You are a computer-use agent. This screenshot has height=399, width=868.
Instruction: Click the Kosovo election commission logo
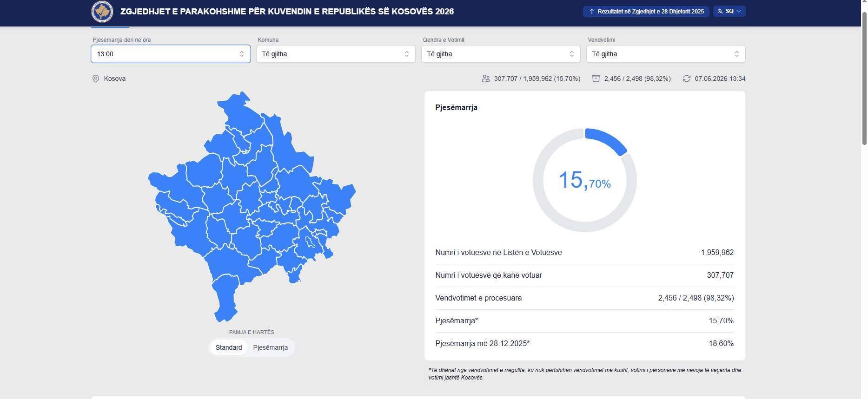(102, 12)
